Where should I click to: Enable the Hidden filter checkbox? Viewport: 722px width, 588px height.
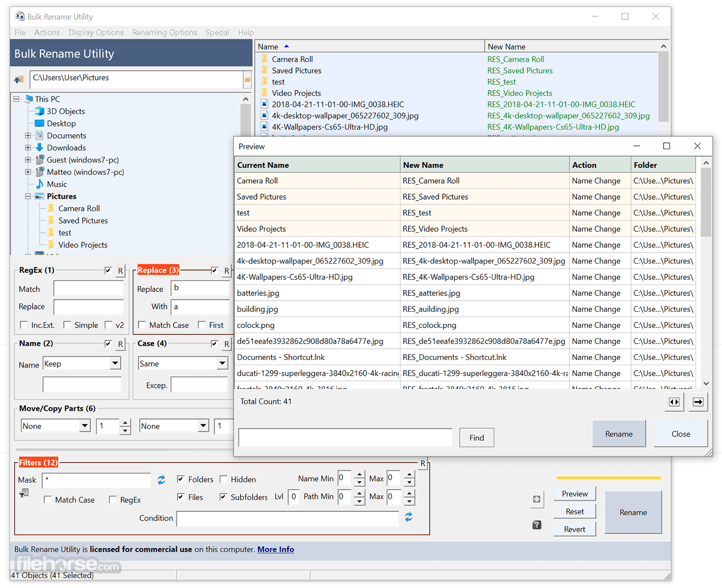223,479
